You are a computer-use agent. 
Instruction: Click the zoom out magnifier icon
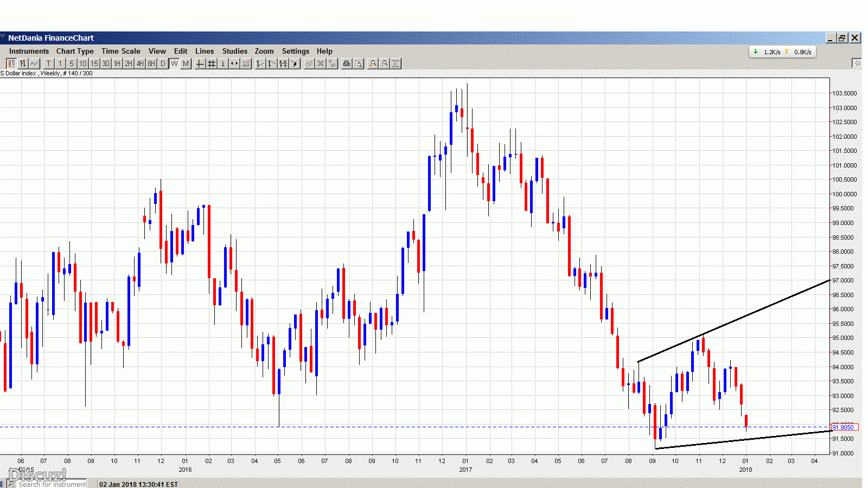point(384,63)
